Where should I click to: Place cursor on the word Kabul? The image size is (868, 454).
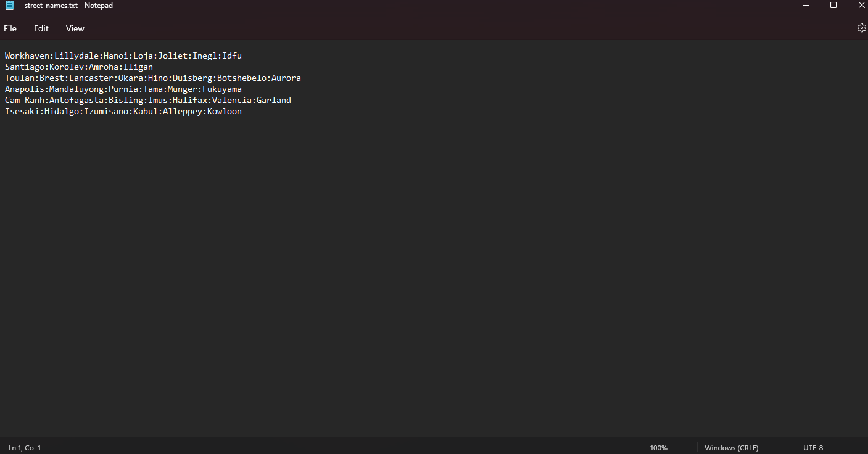pyautogui.click(x=146, y=111)
